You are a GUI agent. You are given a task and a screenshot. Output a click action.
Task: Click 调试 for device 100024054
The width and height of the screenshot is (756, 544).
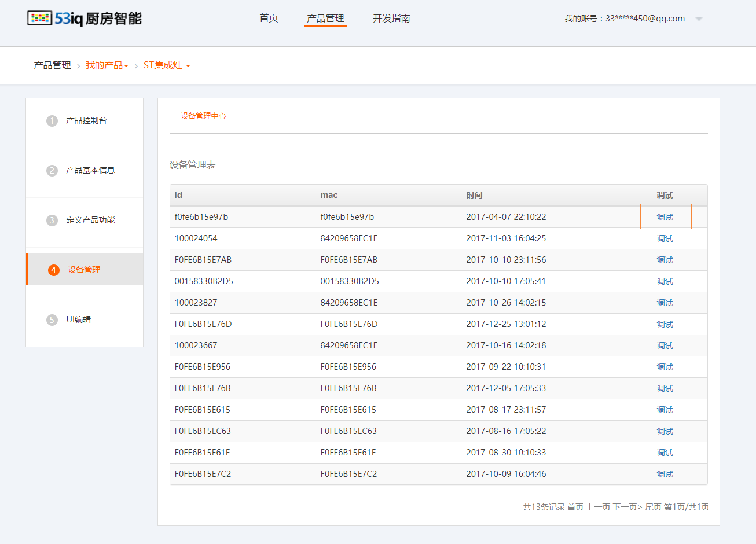665,238
